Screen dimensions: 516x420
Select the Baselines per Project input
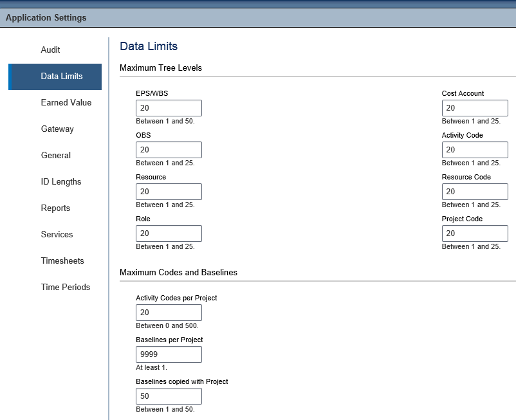(x=169, y=354)
